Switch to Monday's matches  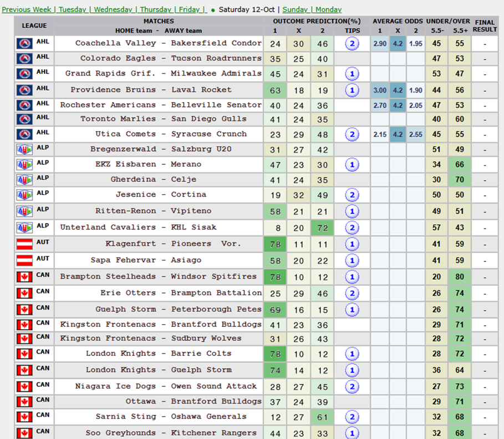tap(328, 9)
